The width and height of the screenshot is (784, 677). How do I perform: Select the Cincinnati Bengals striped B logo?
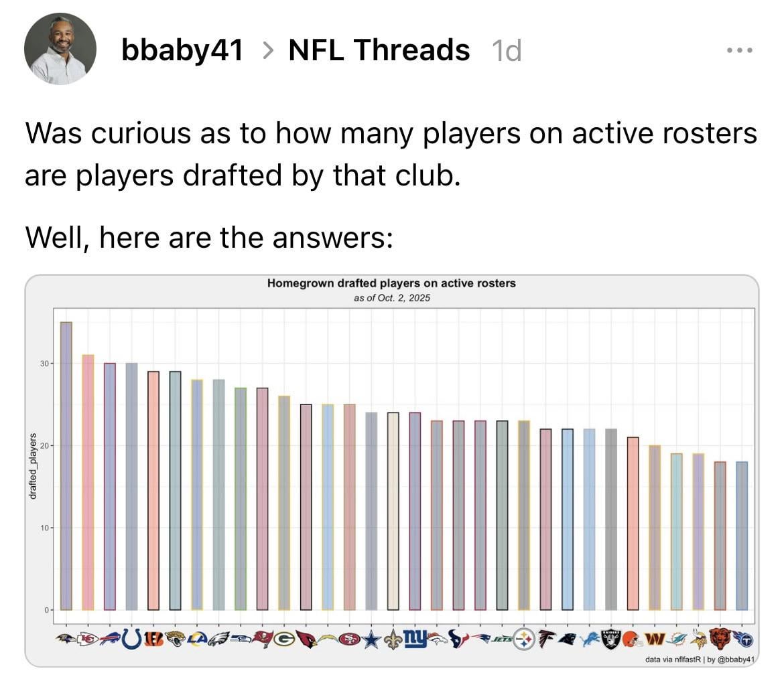tap(153, 639)
